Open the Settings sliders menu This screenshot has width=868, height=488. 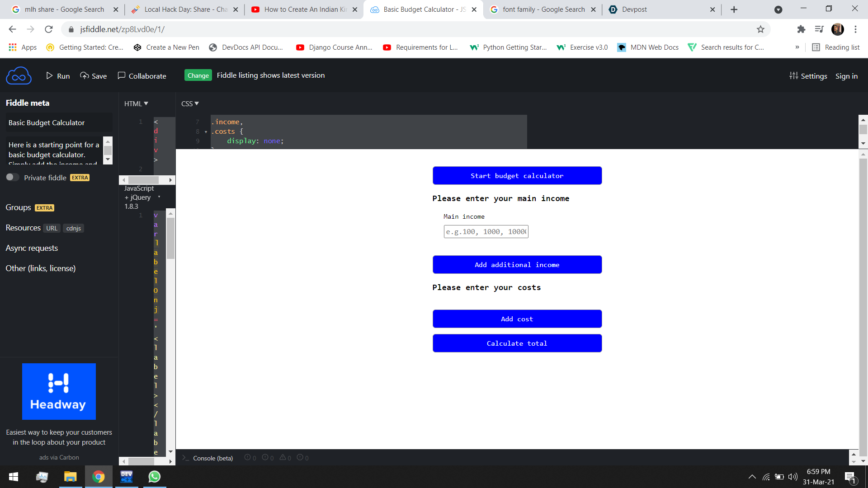coord(808,76)
